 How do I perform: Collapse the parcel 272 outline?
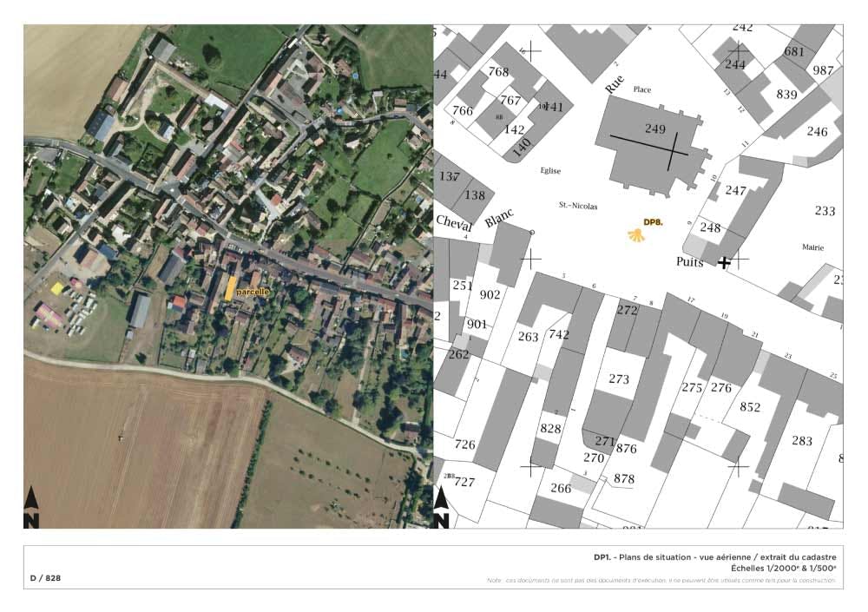[628, 310]
